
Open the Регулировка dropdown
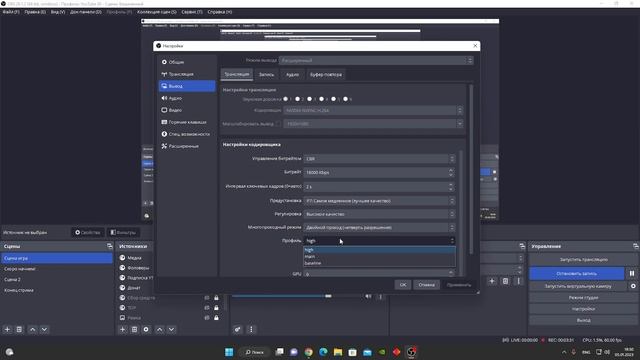click(379, 214)
